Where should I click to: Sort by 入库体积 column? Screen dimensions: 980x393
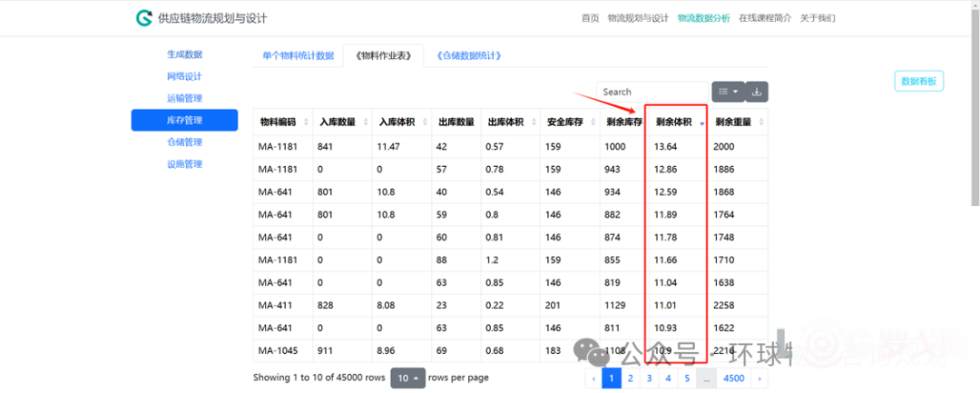(x=401, y=123)
